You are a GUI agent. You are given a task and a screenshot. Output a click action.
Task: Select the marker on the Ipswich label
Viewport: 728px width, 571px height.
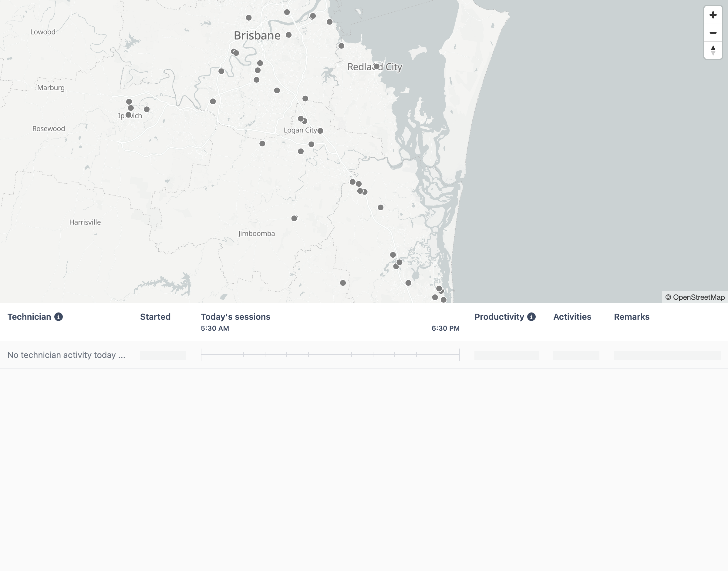tap(129, 115)
